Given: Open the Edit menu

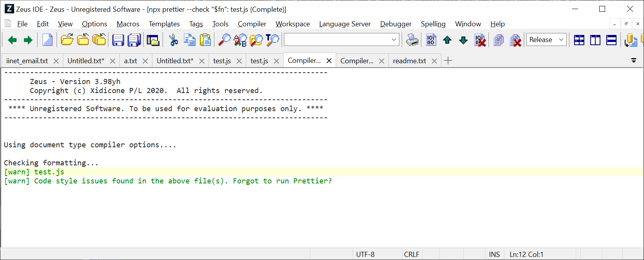Looking at the screenshot, I should coord(43,24).
